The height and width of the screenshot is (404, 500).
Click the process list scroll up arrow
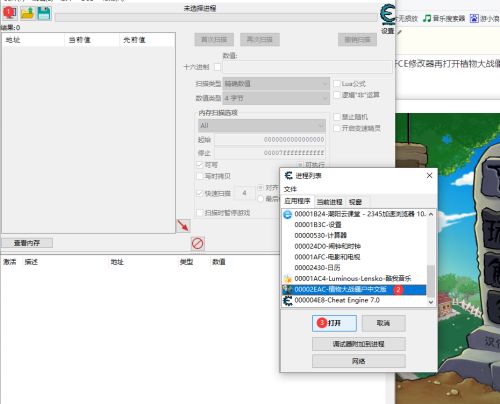[431, 214]
